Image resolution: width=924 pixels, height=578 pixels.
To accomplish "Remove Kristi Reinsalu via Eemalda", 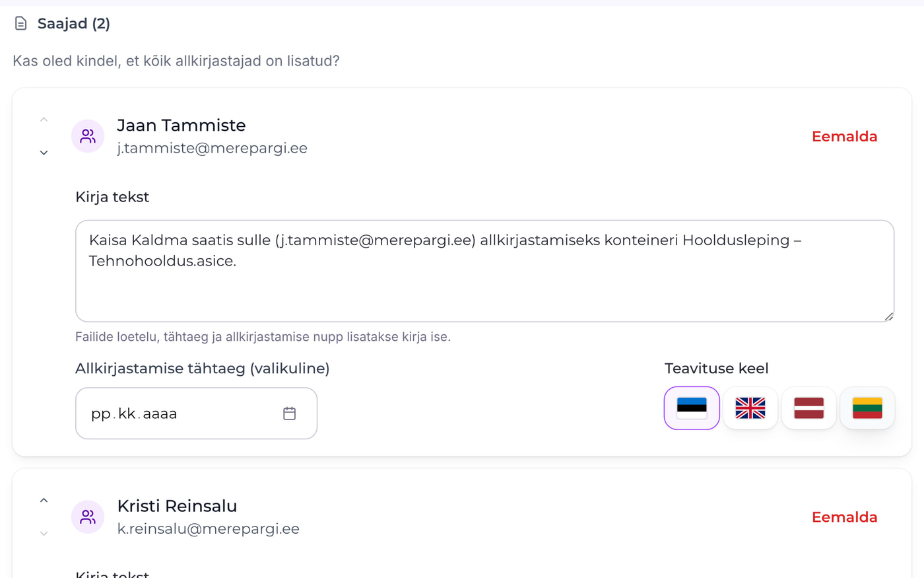I will [x=844, y=517].
